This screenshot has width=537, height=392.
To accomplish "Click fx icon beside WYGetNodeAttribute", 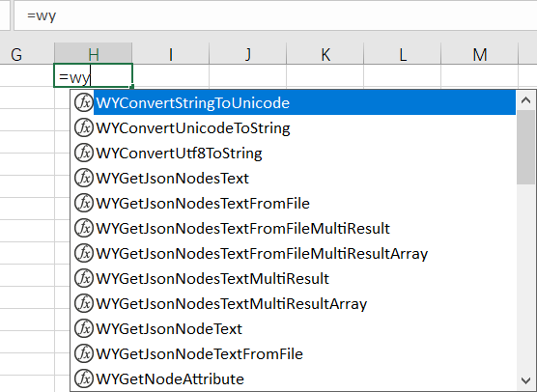I will coord(84,378).
